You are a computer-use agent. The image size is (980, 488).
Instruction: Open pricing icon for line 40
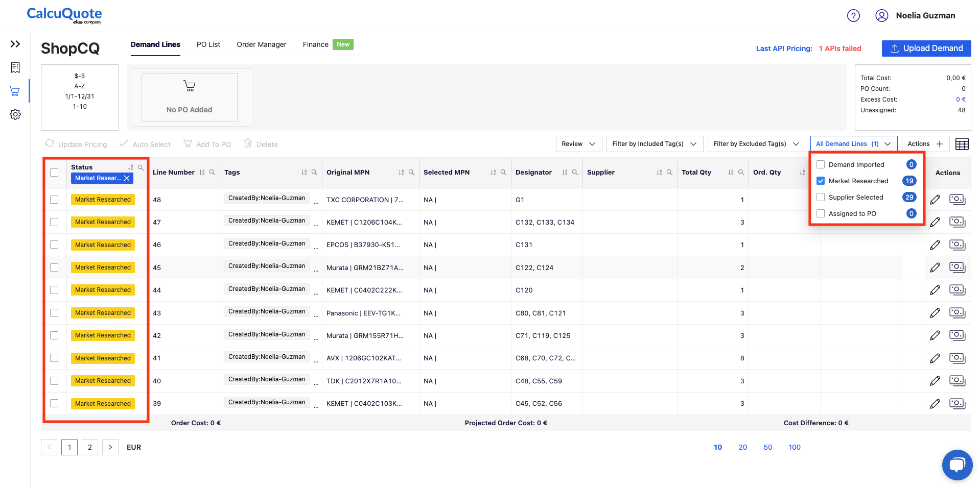(x=957, y=380)
